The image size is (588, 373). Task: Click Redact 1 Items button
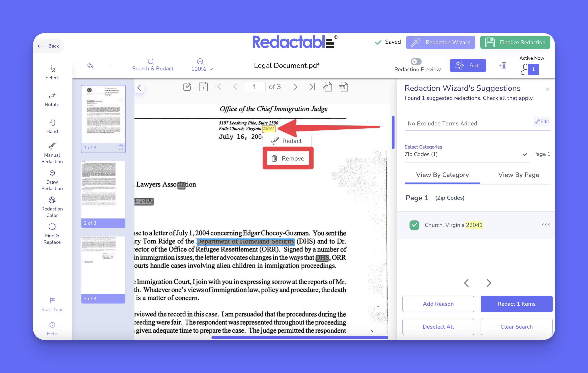pyautogui.click(x=516, y=304)
